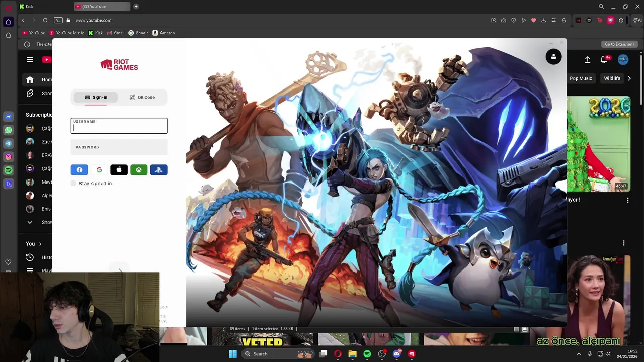
Task: Open Spotify in the Opera sidebar
Action: click(x=8, y=170)
